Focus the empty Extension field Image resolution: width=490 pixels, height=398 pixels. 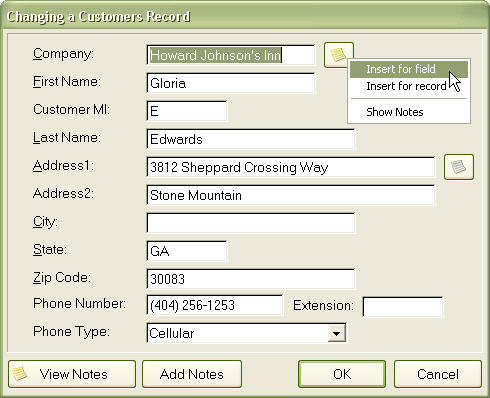pyautogui.click(x=403, y=307)
